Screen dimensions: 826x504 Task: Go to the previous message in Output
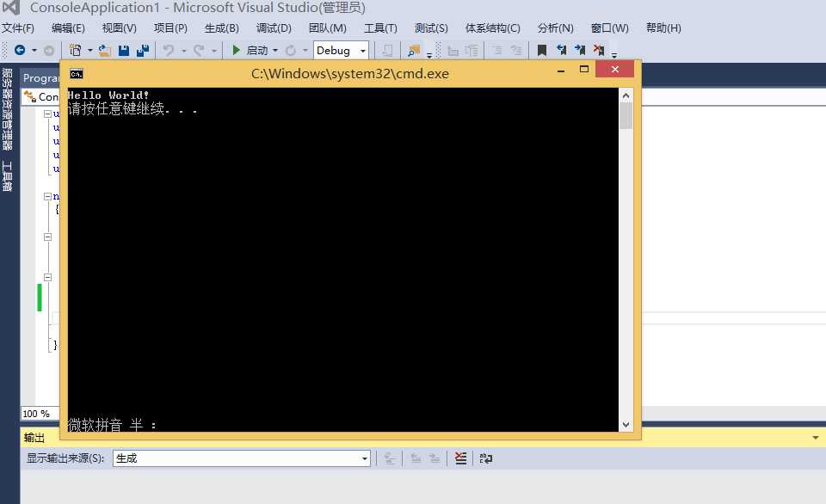click(x=416, y=458)
